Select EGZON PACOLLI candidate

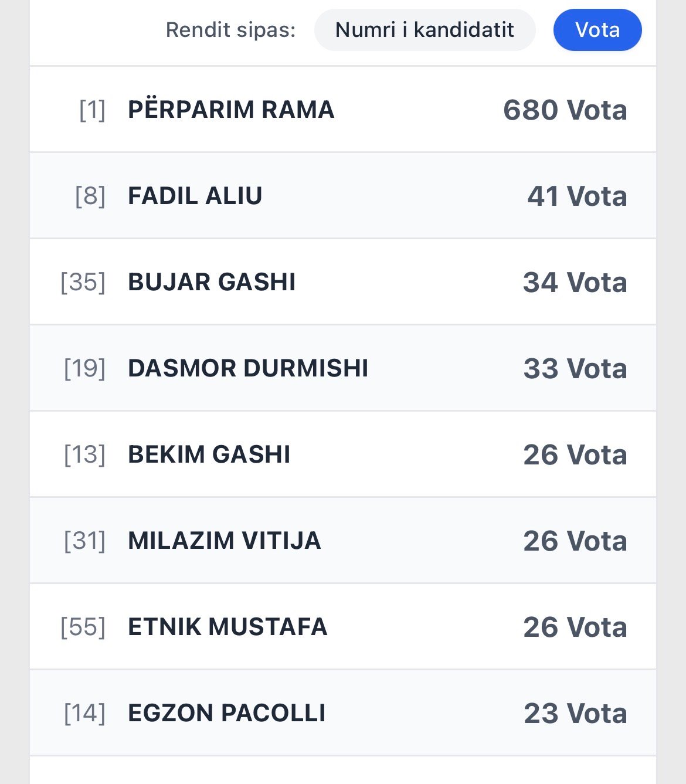point(226,713)
